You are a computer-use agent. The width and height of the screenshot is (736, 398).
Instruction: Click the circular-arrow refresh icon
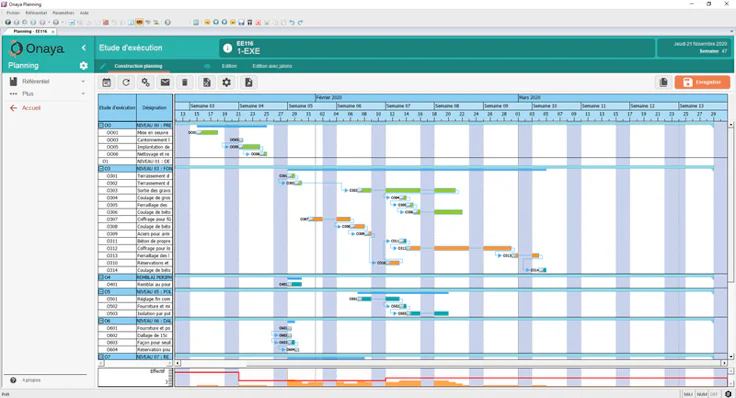point(126,83)
